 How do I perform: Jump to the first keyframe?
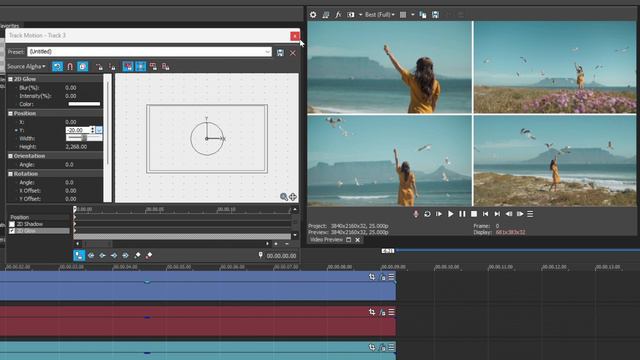[91, 256]
